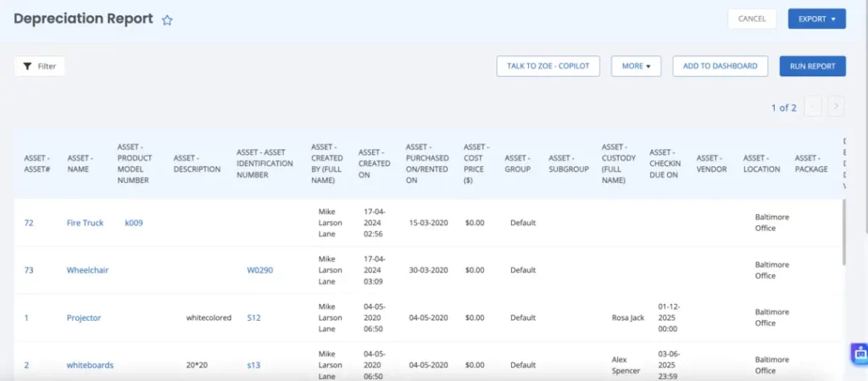Sort by Asset - Cost Price column header
The height and width of the screenshot is (381, 868).
tap(476, 163)
